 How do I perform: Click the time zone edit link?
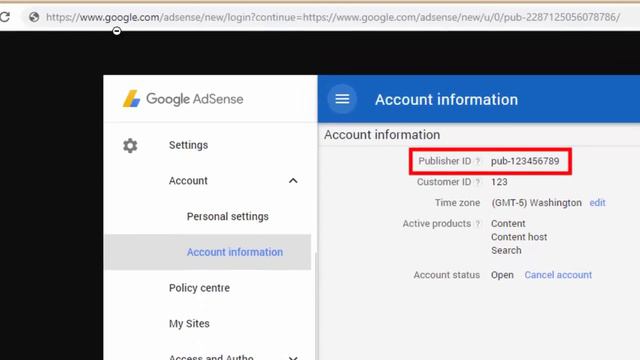[x=597, y=203]
